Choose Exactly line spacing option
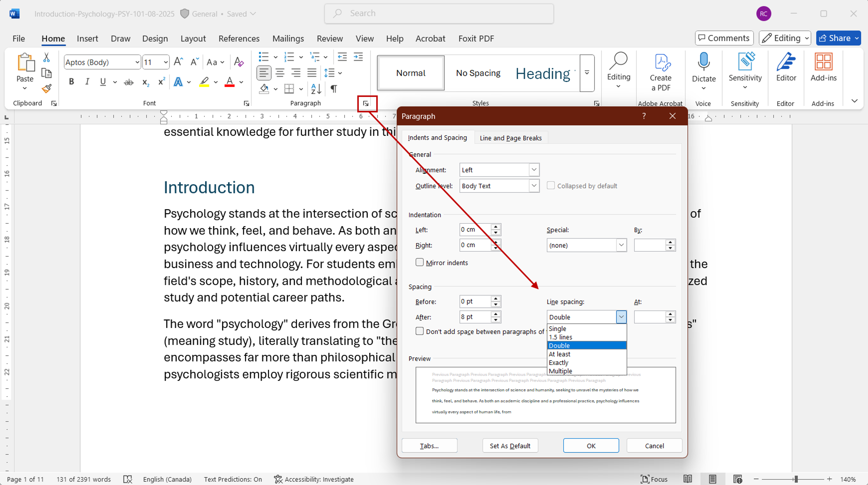Viewport: 868px width, 485px height. point(586,362)
